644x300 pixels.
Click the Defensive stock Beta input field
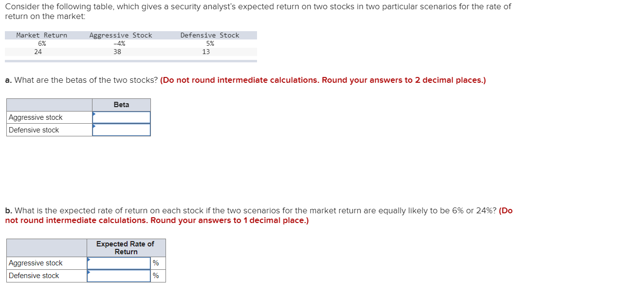coord(122,130)
